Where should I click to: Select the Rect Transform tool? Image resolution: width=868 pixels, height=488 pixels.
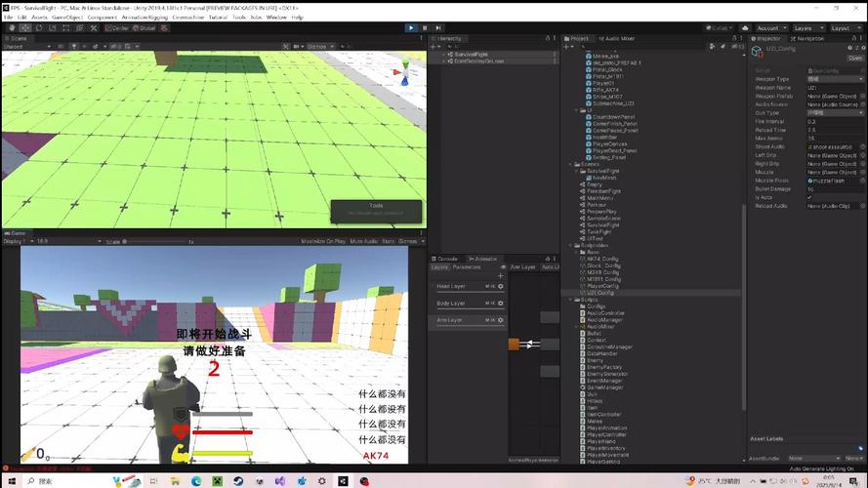point(65,27)
